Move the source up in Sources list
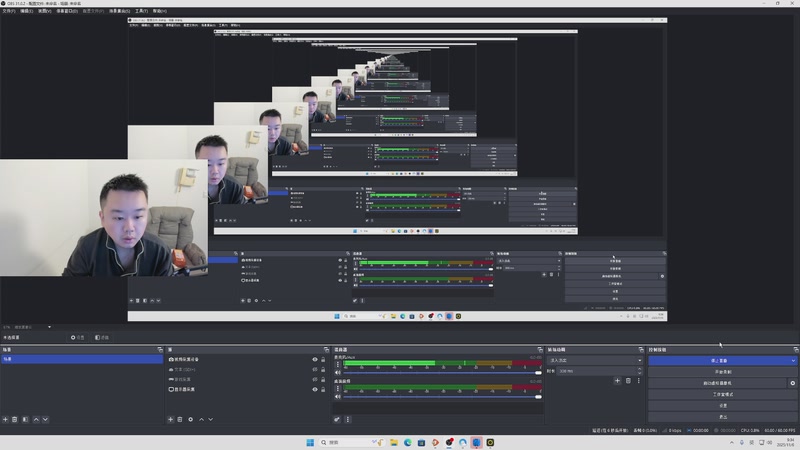The image size is (800, 450). click(202, 419)
